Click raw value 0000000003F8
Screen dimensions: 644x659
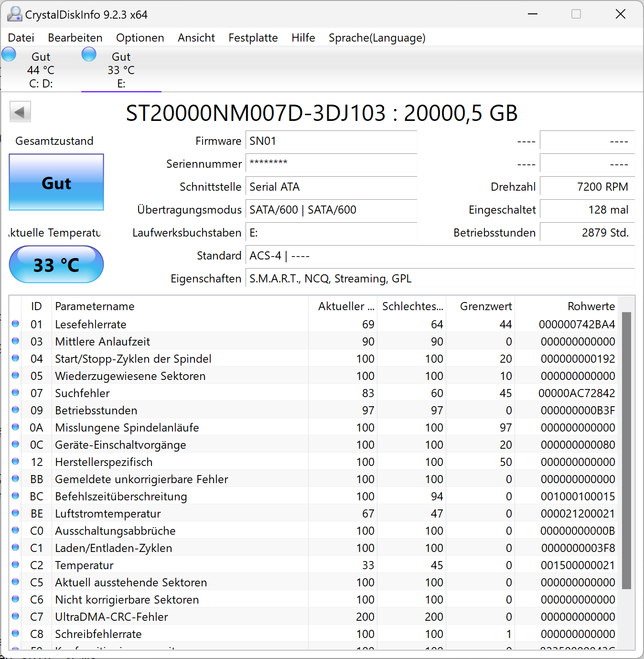(x=578, y=548)
